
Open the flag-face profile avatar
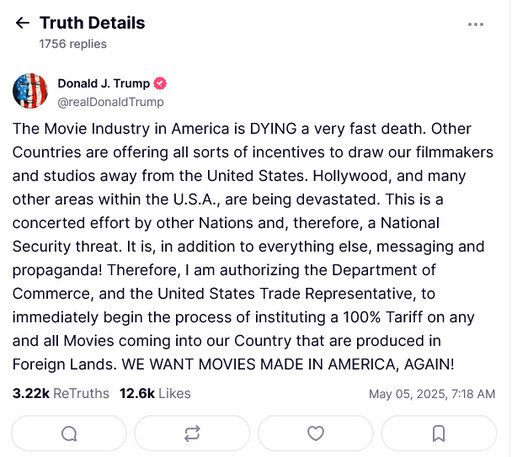[30, 91]
